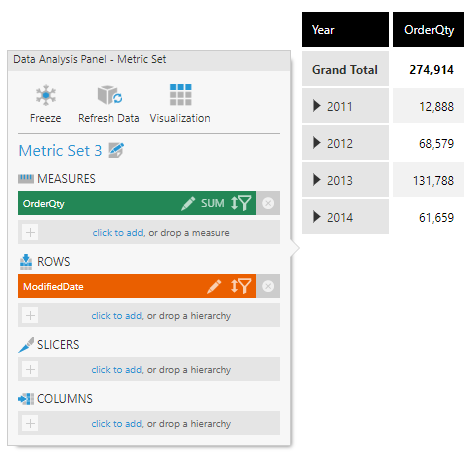
Task: Expand the 2014 year row
Action: (x=317, y=217)
